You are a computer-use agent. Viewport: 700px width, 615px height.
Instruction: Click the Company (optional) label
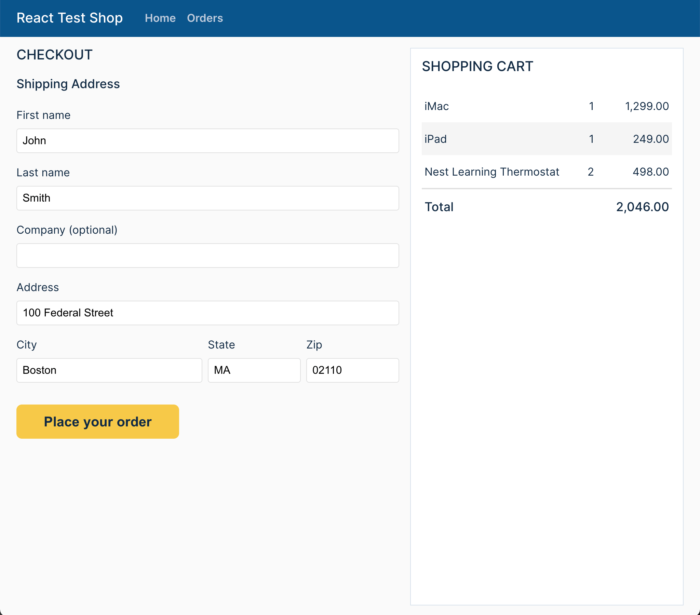[x=67, y=230]
